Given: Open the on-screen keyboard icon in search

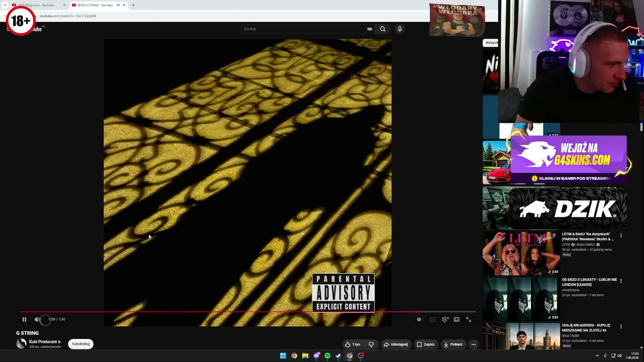Looking at the screenshot, I should (x=370, y=29).
